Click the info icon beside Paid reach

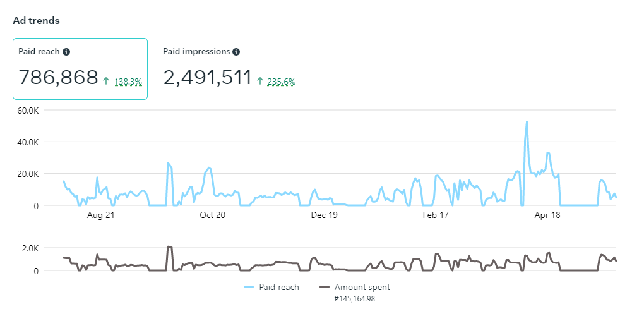pos(66,52)
